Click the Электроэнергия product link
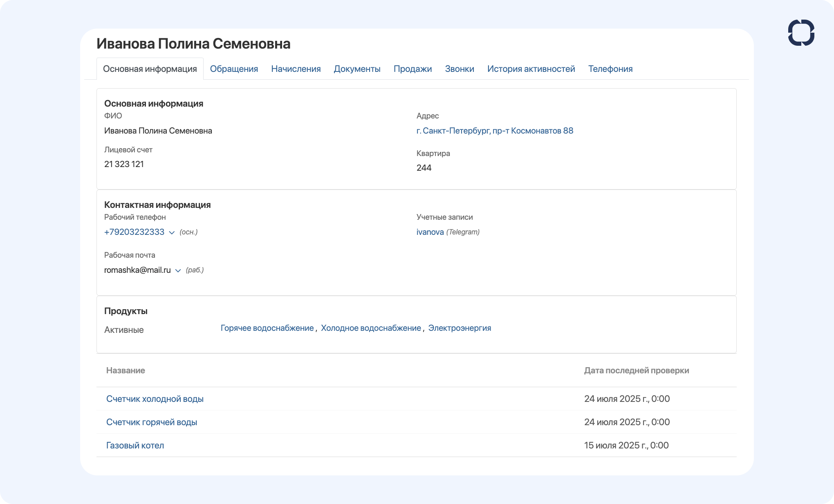This screenshot has height=504, width=834. coord(460,328)
